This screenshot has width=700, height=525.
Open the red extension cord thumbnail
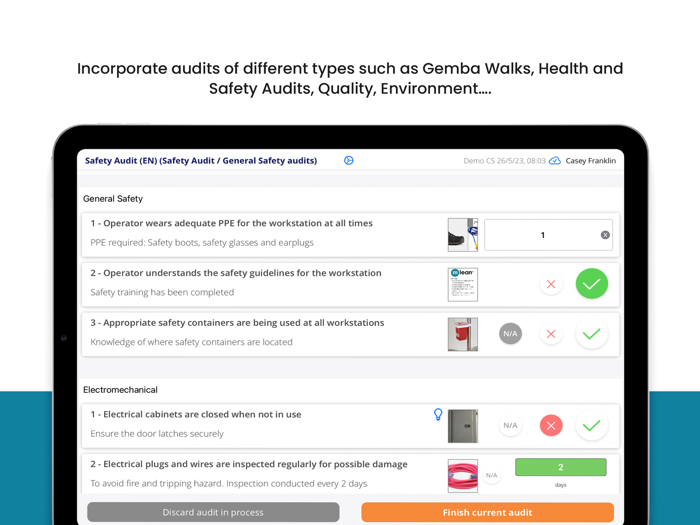(462, 476)
